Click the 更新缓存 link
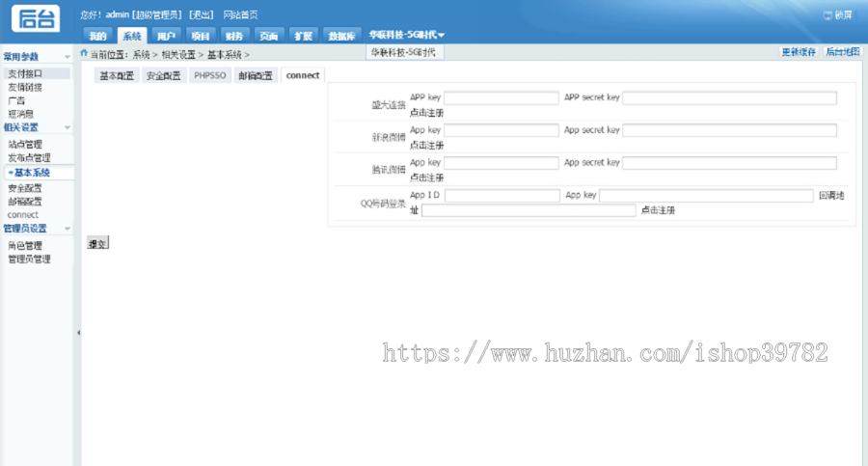 799,52
